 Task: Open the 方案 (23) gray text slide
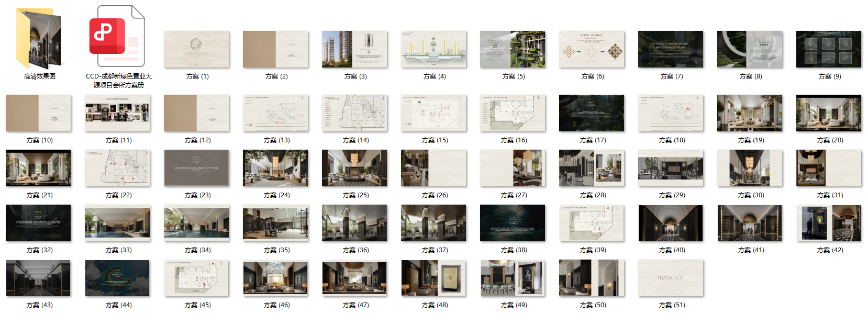point(196,168)
